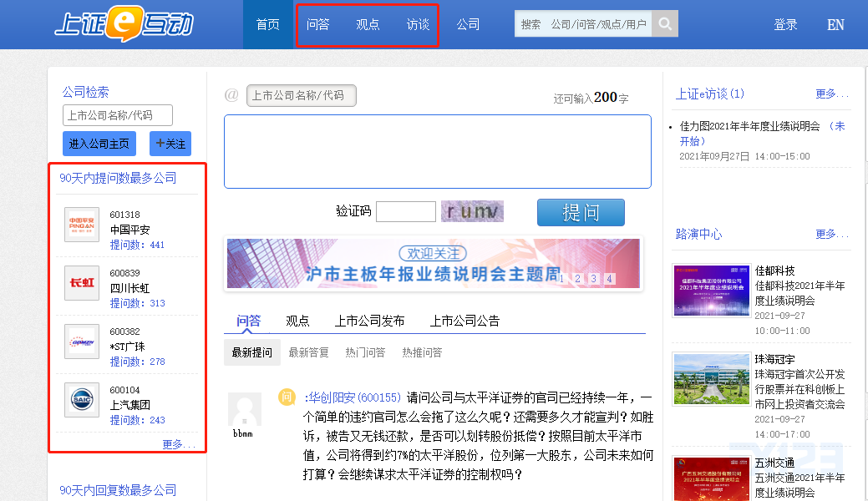Open 四川长虹 company link

130,288
